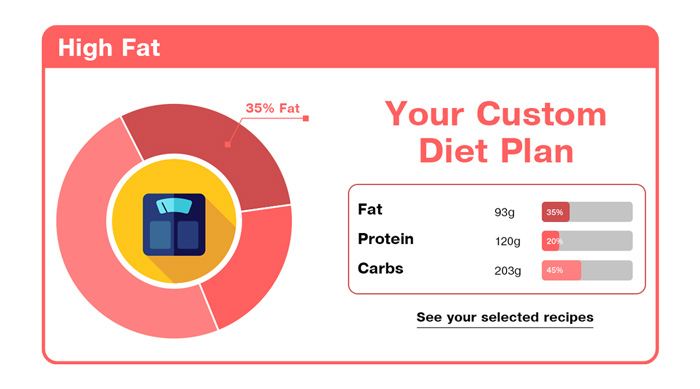Viewport: 700px width, 389px height.
Task: Select the bright red protein segment of the donut
Action: (250, 264)
